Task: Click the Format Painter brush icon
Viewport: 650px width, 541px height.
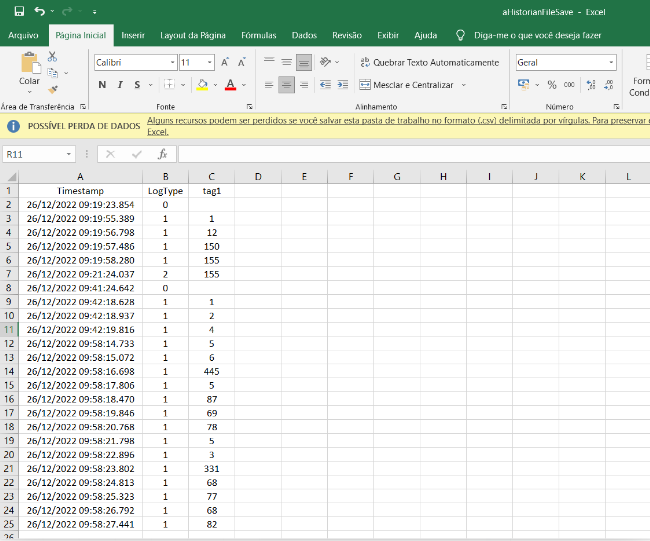Action: tap(53, 89)
